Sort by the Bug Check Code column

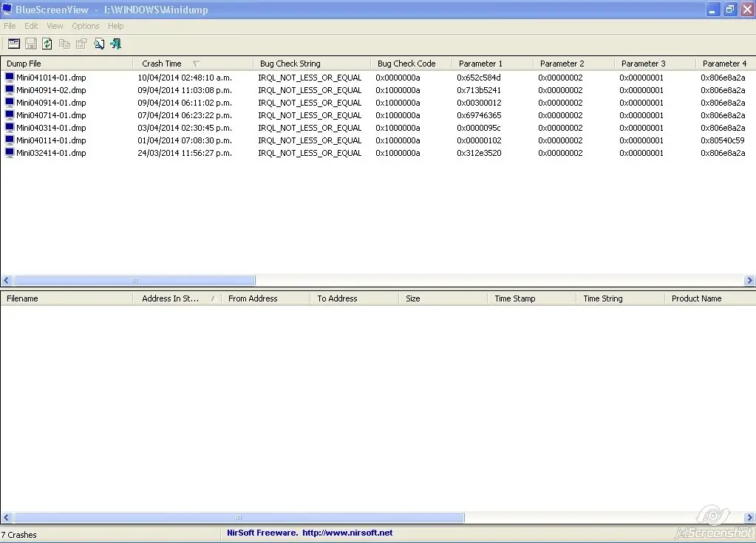(412, 64)
